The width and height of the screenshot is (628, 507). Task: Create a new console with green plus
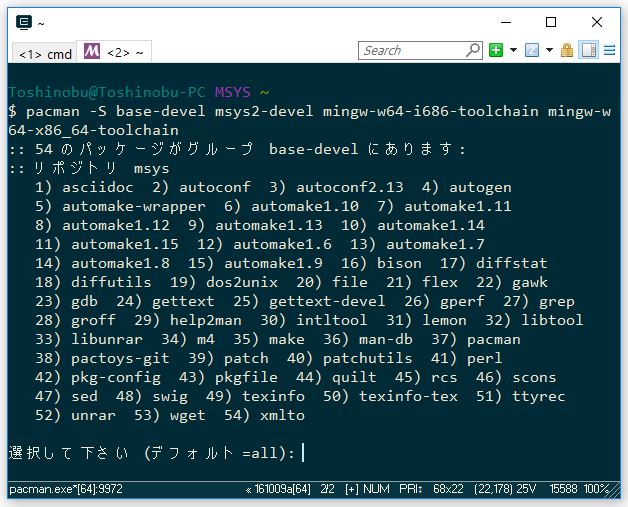point(496,50)
